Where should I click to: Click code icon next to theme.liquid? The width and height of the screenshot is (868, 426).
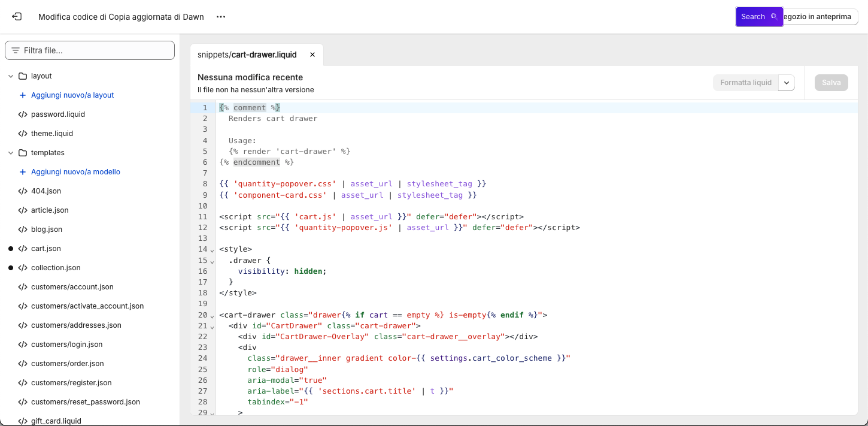23,134
